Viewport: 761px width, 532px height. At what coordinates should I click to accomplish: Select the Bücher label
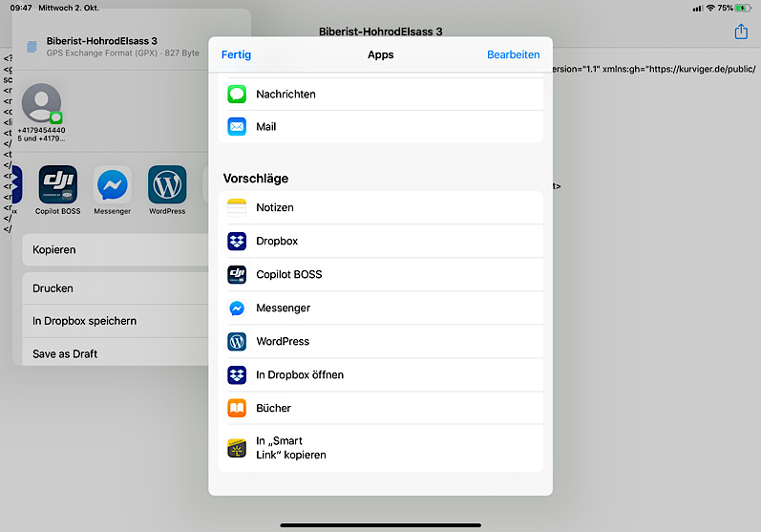[273, 408]
